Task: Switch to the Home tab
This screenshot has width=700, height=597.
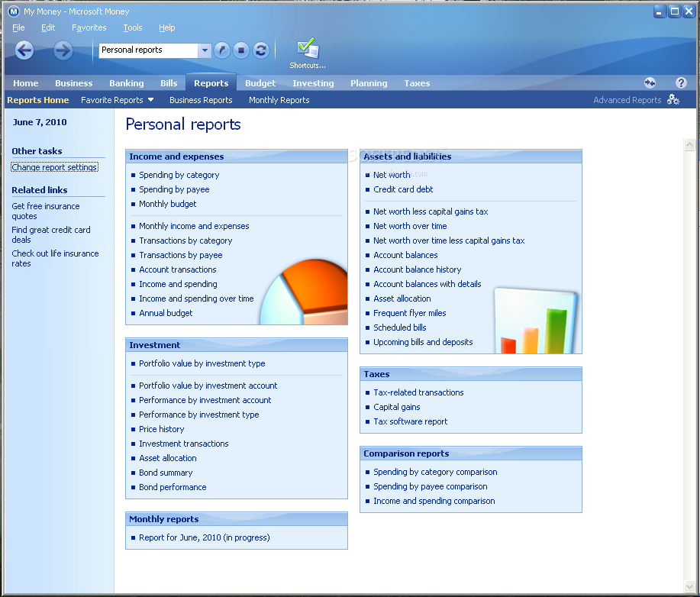Action: point(25,83)
